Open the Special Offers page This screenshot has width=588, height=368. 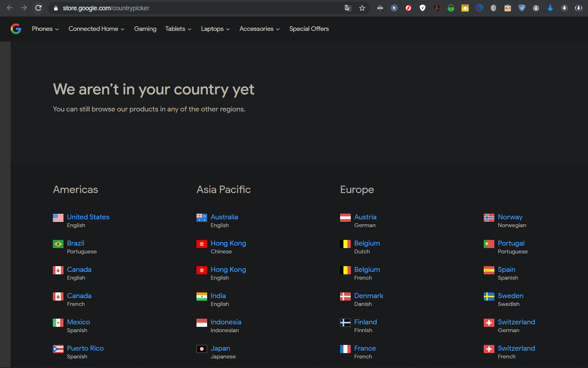(x=309, y=29)
